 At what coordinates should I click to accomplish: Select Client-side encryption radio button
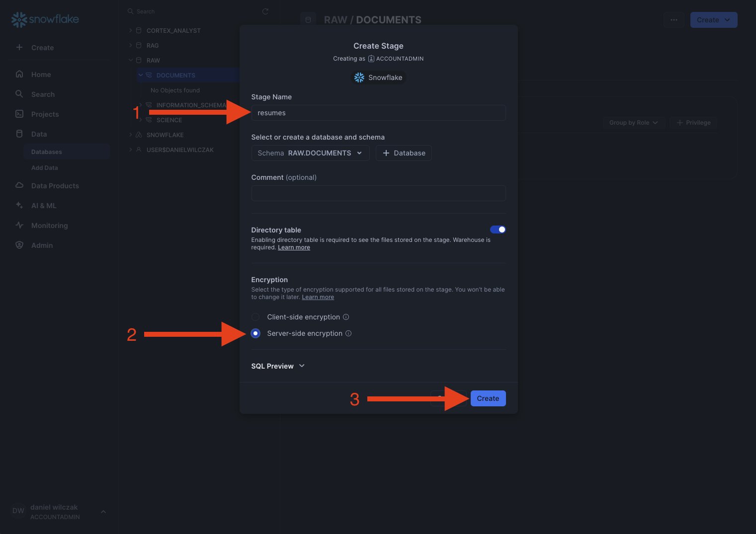click(x=255, y=317)
